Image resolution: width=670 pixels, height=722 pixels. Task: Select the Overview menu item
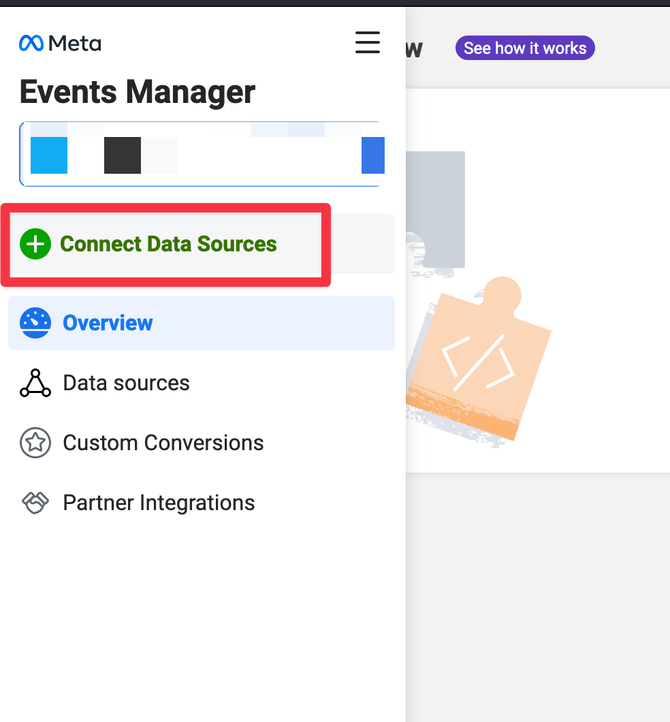(x=201, y=323)
